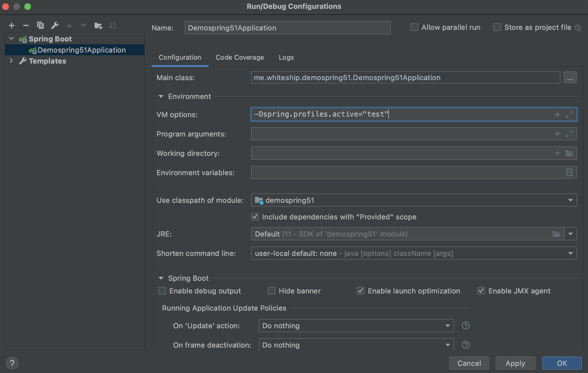Switch to the Code Coverage tab

coord(240,57)
